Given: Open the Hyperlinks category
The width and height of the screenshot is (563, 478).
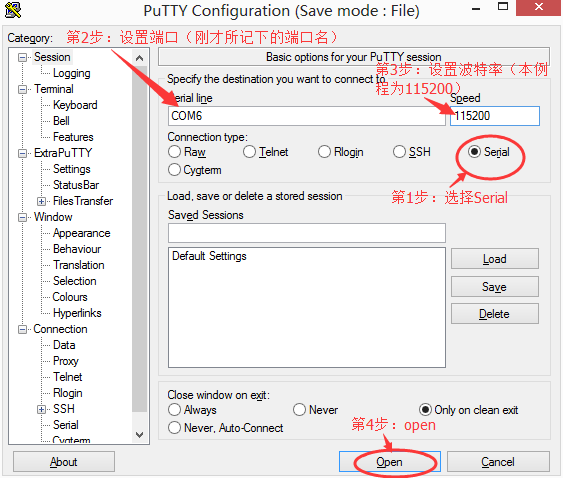Looking at the screenshot, I should (x=77, y=313).
